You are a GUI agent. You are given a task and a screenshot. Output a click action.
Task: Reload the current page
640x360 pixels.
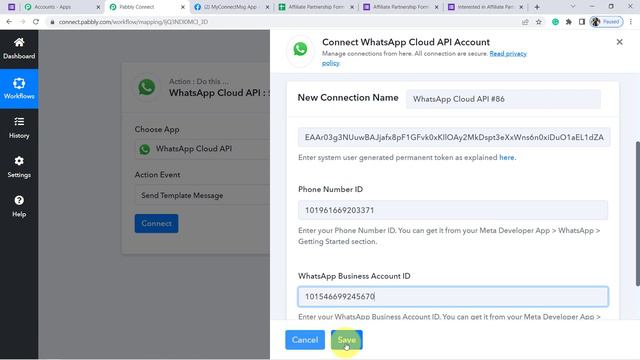point(36,22)
